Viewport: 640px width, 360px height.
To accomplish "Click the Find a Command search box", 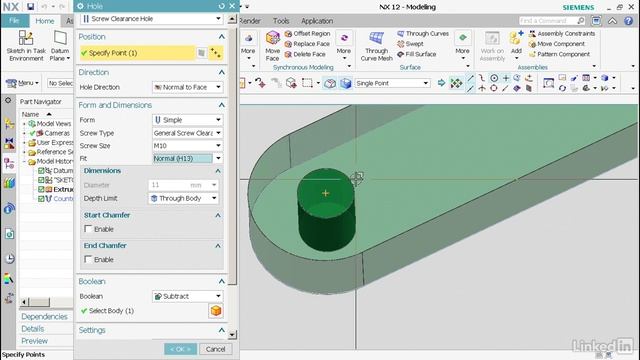I will tap(552, 20).
